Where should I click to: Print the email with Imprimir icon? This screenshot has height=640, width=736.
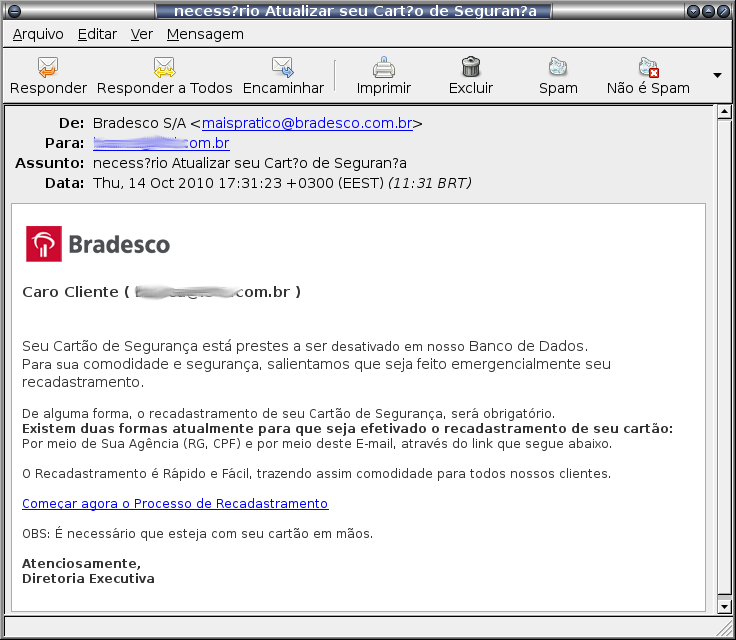click(383, 67)
